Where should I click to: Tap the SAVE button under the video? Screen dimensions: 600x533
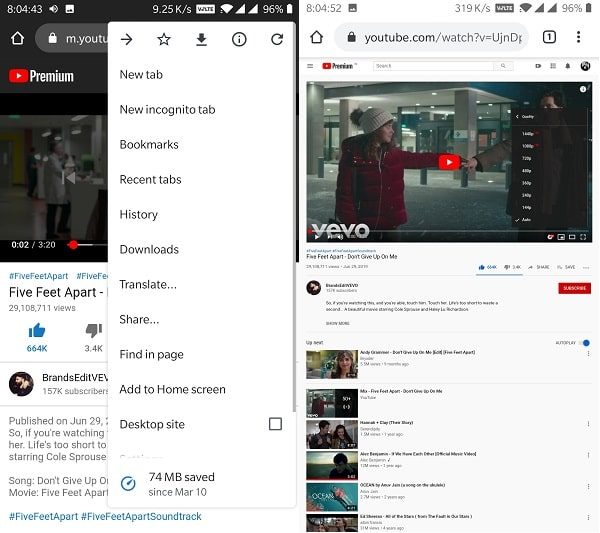(566, 267)
